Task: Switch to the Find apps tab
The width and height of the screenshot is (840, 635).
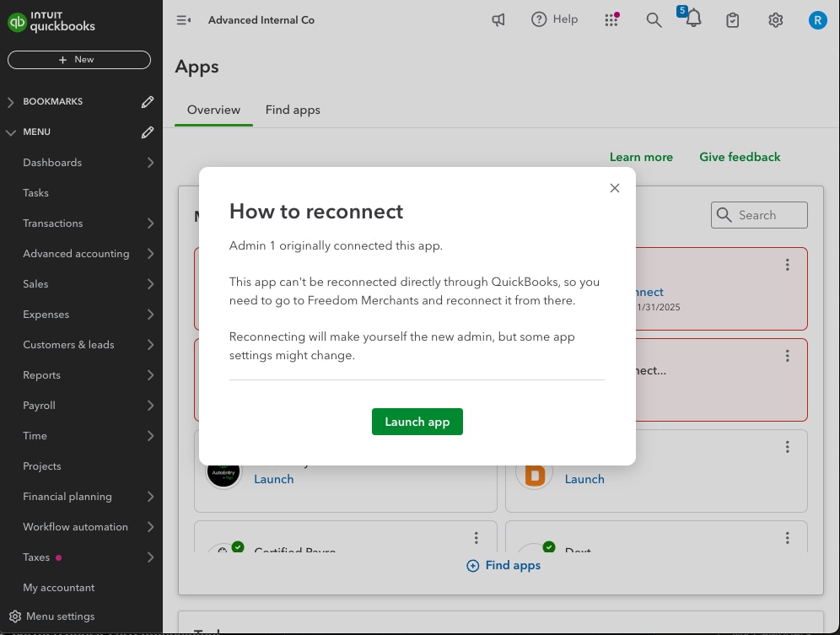Action: 293,110
